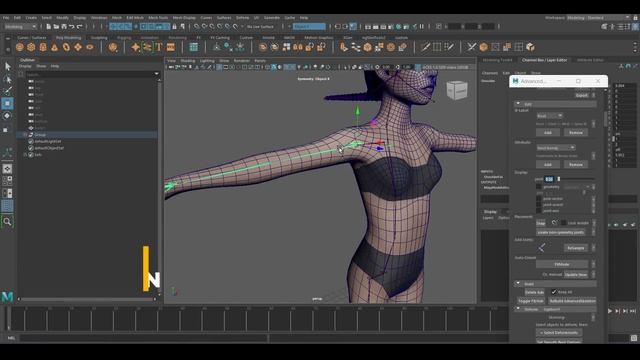Open the Script Editor icon at bottom right
Image resolution: width=640 pixels, height=360 pixels.
[633, 338]
